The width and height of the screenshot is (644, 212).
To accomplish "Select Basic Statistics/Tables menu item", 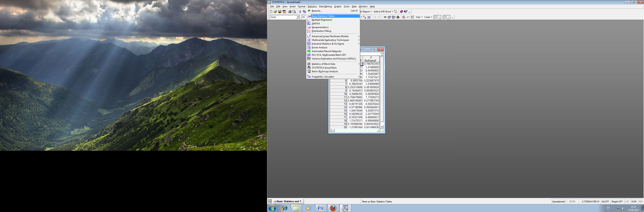I will pos(333,16).
